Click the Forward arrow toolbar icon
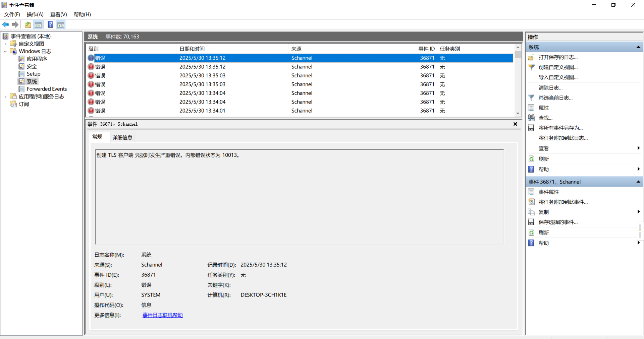This screenshot has height=339, width=644. point(15,24)
